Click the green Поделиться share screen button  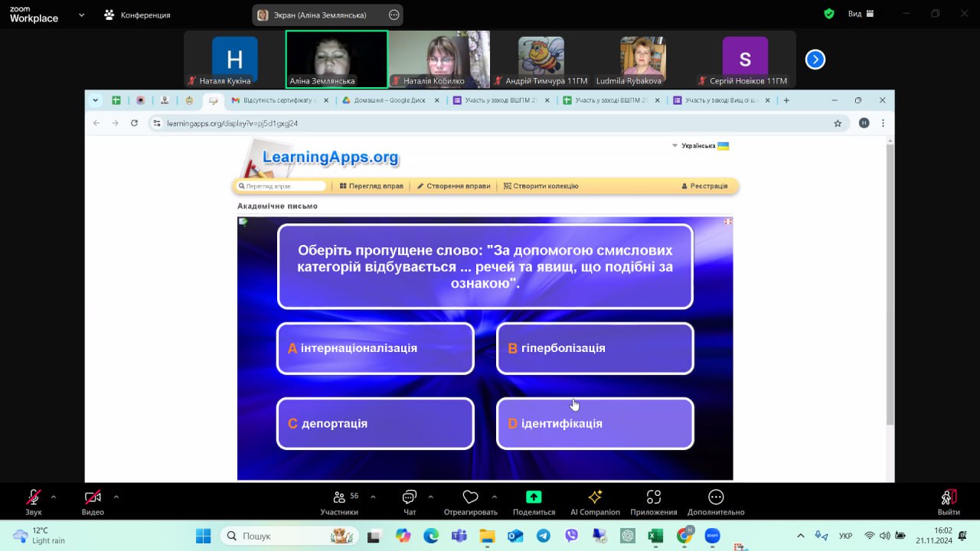coord(534,502)
